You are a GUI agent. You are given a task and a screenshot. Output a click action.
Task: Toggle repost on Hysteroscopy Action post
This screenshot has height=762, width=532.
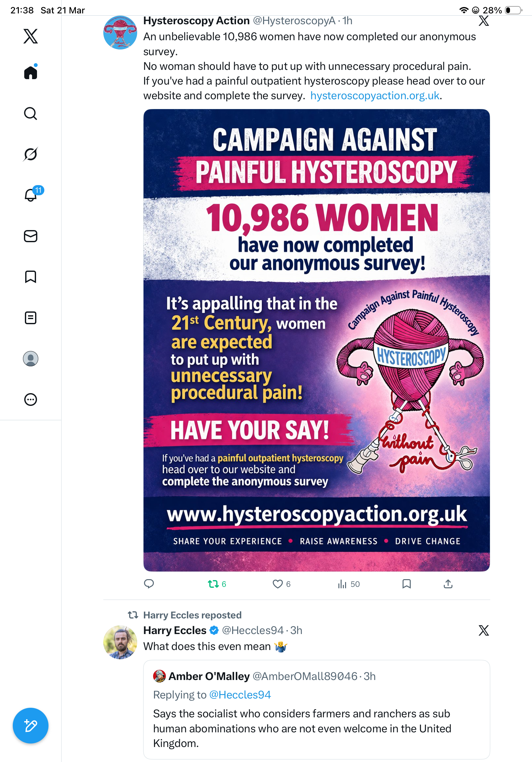coord(217,584)
